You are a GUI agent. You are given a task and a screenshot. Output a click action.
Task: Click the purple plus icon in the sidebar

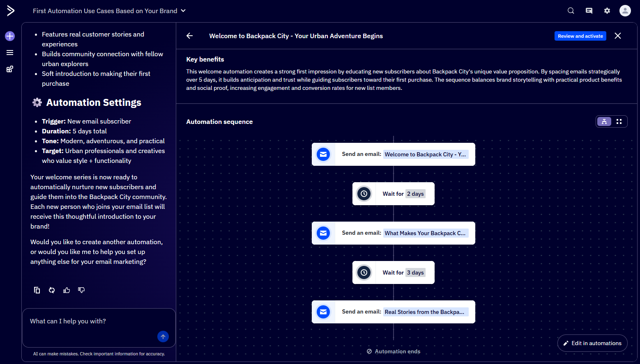pos(9,36)
